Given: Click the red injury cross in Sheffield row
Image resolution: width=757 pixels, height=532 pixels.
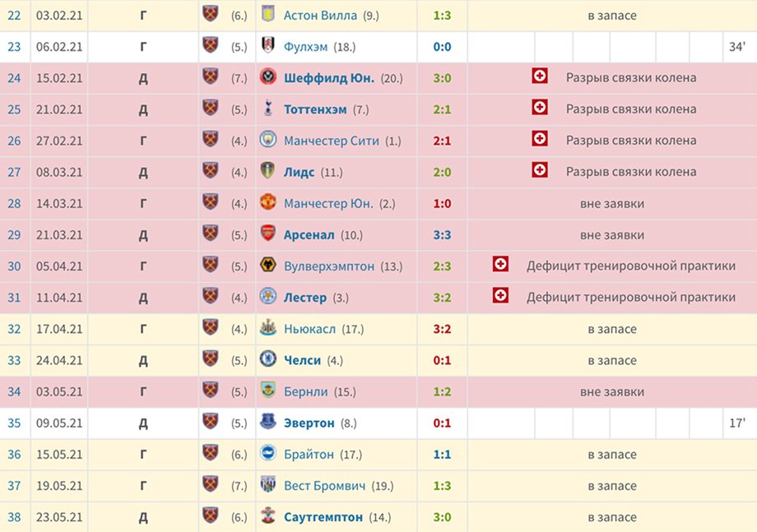Looking at the screenshot, I should pyautogui.click(x=540, y=76).
